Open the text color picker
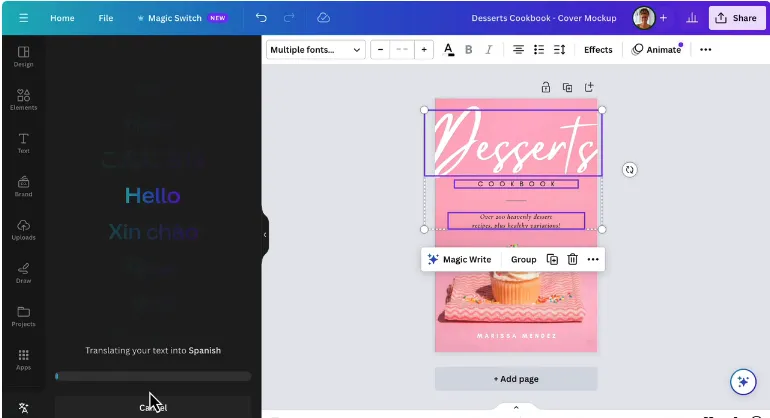The width and height of the screenshot is (770, 418). click(448, 50)
